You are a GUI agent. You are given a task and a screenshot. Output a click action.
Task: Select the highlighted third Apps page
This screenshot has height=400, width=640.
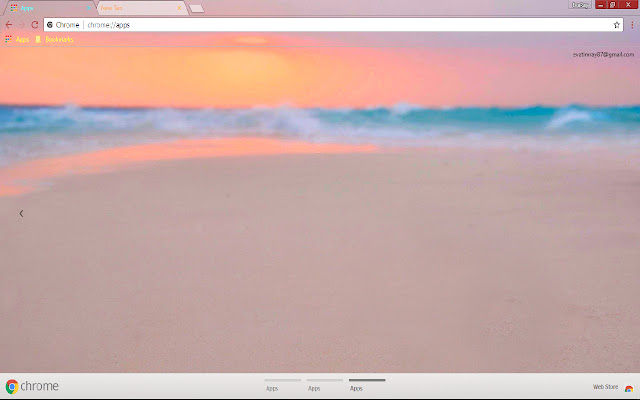pos(367,385)
